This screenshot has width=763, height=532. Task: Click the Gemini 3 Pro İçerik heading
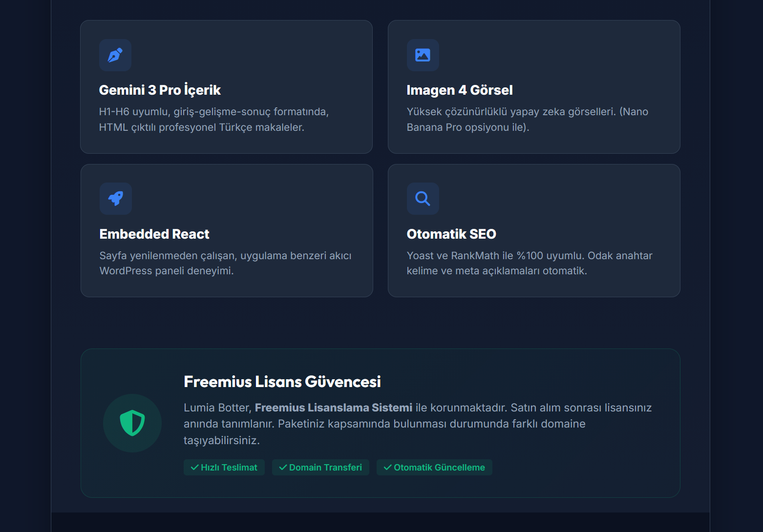[160, 90]
